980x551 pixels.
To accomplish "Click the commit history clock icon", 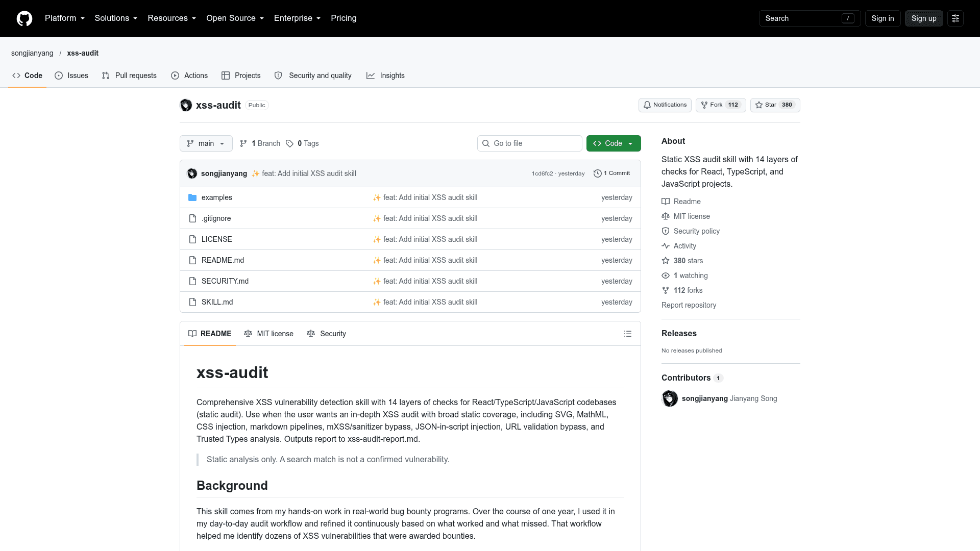I will 598,173.
